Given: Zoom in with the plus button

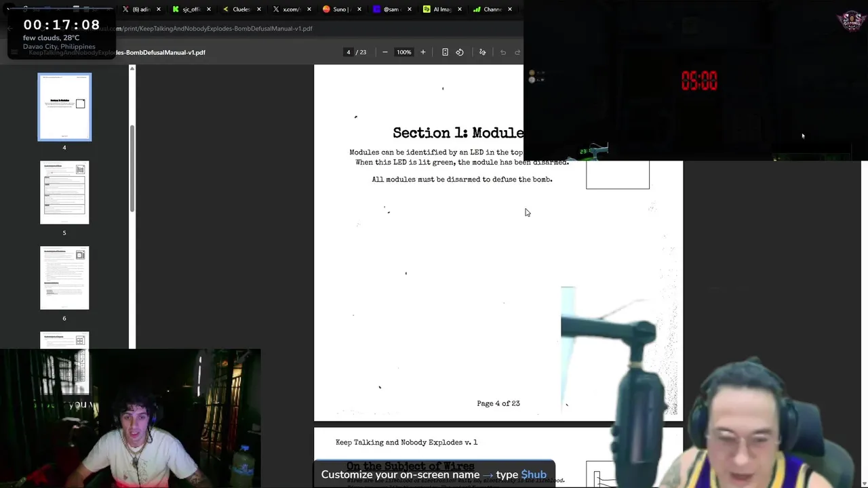Looking at the screenshot, I should click(423, 52).
